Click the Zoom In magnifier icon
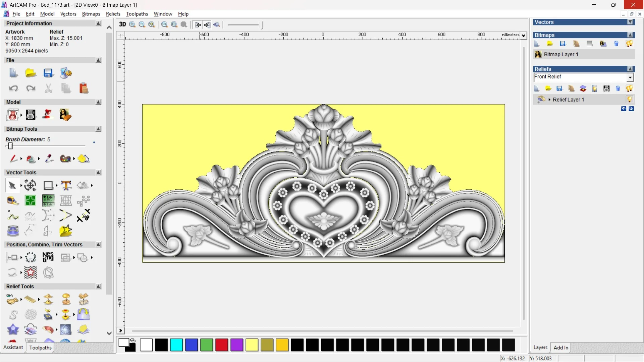The width and height of the screenshot is (644, 362). pos(132,24)
